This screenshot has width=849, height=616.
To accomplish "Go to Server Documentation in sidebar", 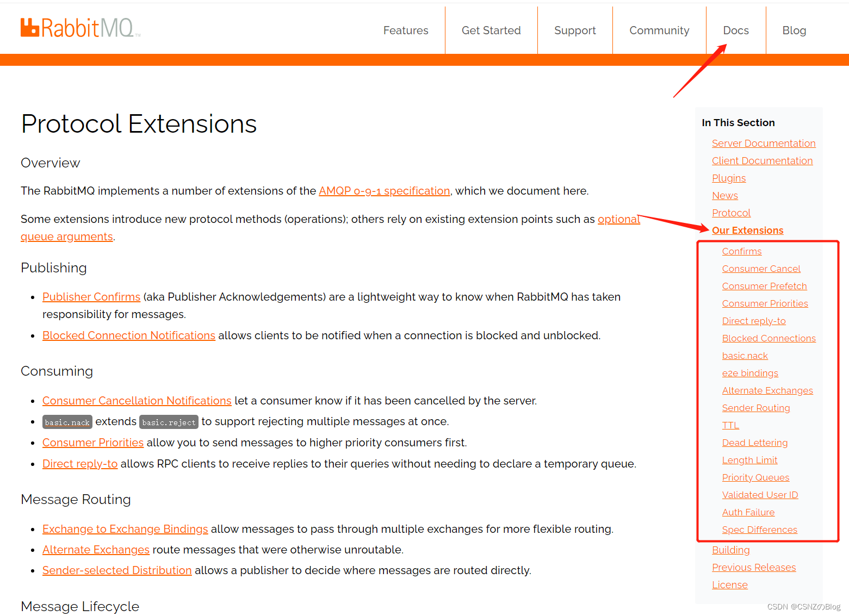I will (764, 144).
